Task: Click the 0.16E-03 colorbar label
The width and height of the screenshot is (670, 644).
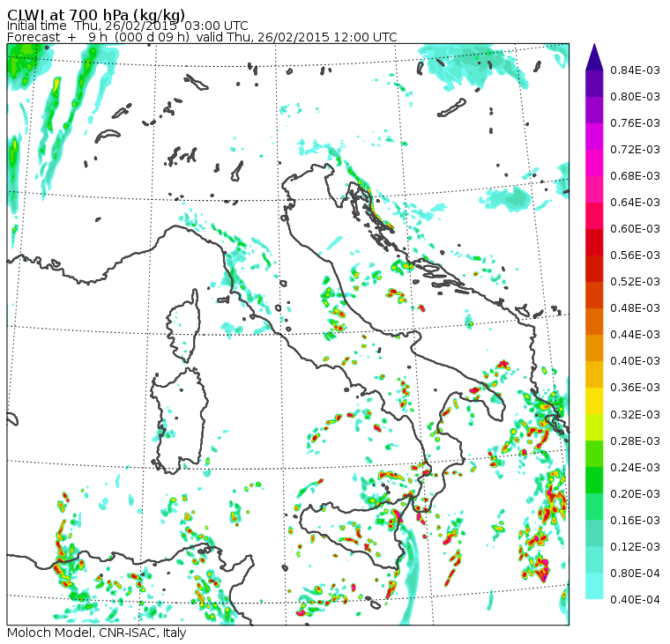Action: 635,521
